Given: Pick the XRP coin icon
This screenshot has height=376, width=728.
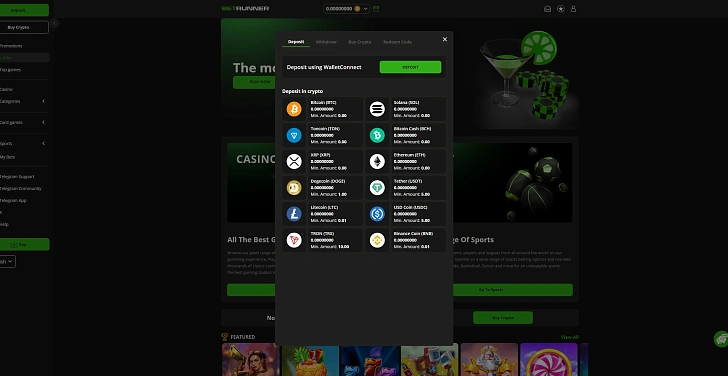Looking at the screenshot, I should pos(294,162).
